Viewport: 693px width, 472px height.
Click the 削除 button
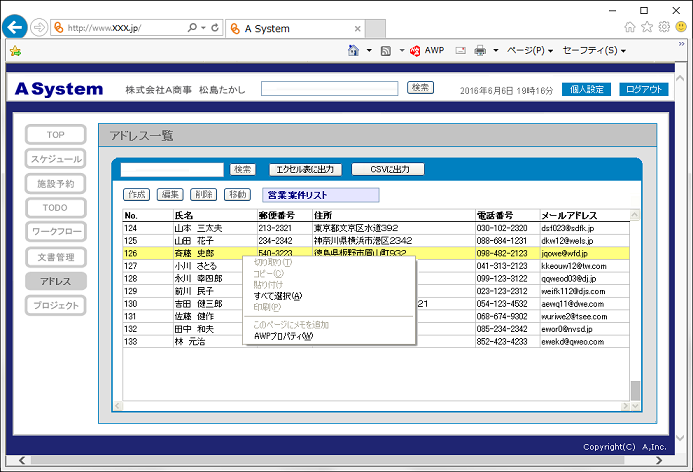pyautogui.click(x=204, y=194)
